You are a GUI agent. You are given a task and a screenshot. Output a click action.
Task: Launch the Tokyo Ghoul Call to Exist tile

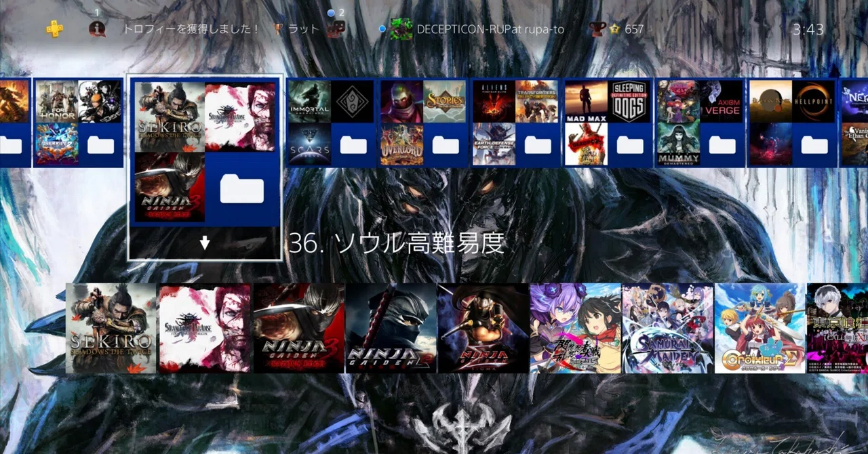[x=837, y=328]
